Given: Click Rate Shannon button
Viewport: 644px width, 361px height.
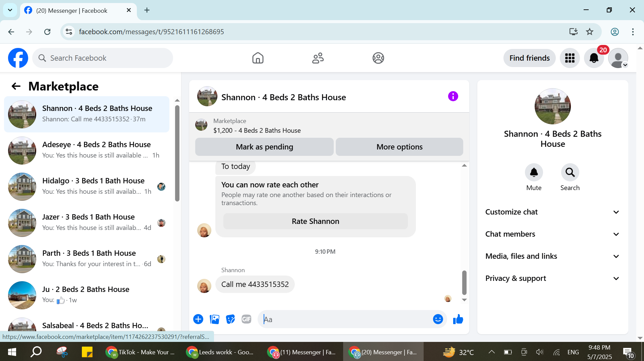Looking at the screenshot, I should [x=315, y=221].
